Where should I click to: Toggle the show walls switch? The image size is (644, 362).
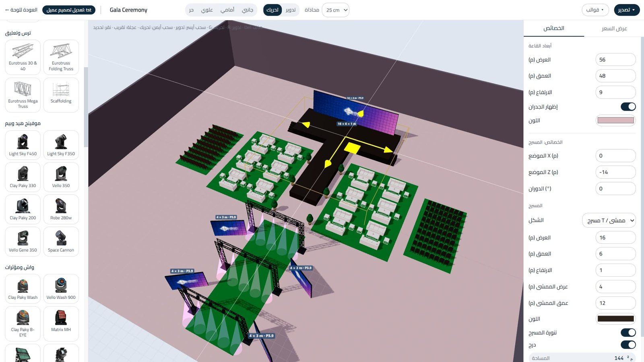pyautogui.click(x=628, y=107)
